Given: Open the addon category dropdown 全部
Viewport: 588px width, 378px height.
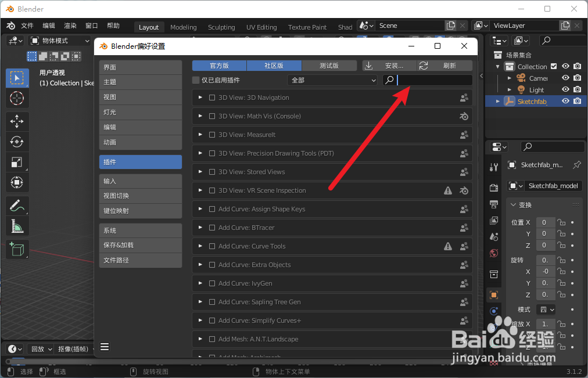Looking at the screenshot, I should tap(332, 80).
